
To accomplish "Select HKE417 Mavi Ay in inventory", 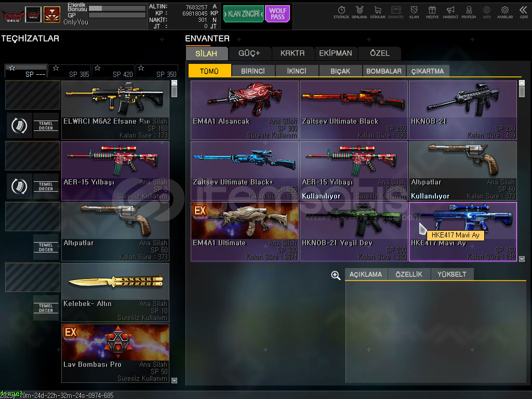I will coord(463,232).
